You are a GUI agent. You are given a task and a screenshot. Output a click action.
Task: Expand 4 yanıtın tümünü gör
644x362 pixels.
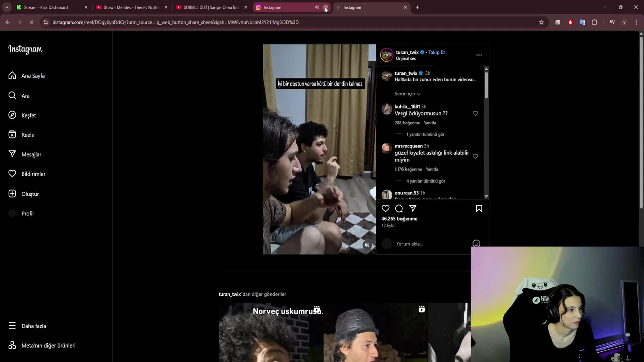pyautogui.click(x=426, y=181)
